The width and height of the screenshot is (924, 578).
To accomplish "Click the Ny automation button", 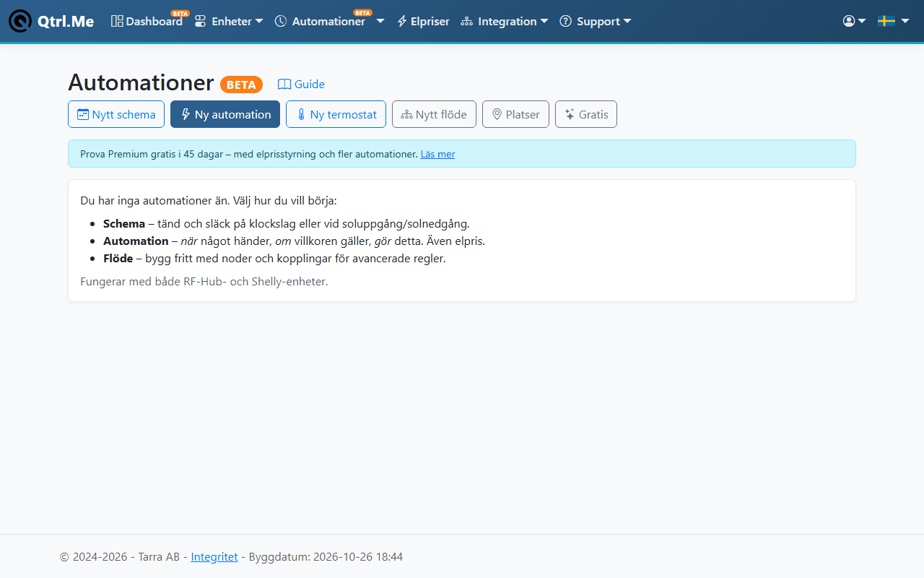I will [x=225, y=114].
